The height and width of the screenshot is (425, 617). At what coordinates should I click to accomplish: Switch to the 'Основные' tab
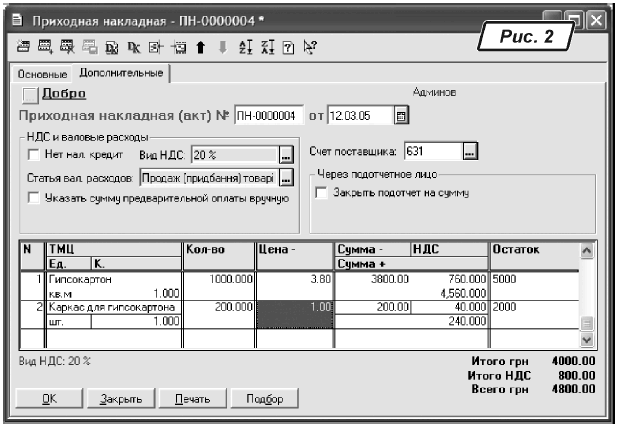click(42, 75)
